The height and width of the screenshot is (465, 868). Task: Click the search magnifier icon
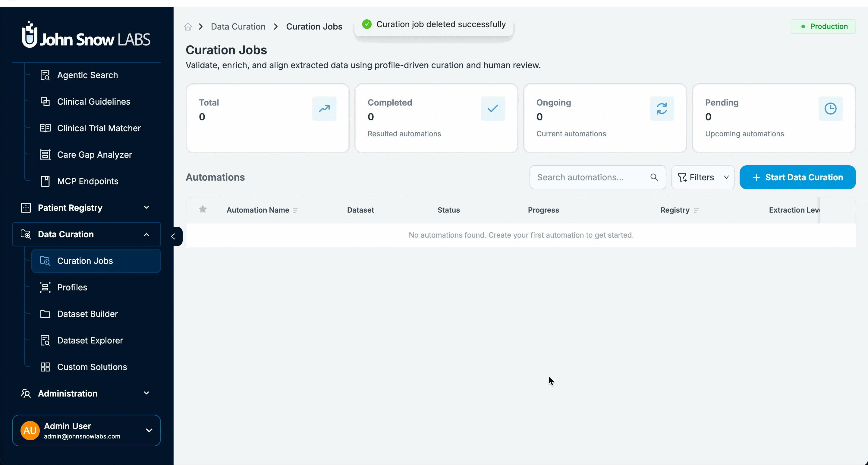pos(654,177)
